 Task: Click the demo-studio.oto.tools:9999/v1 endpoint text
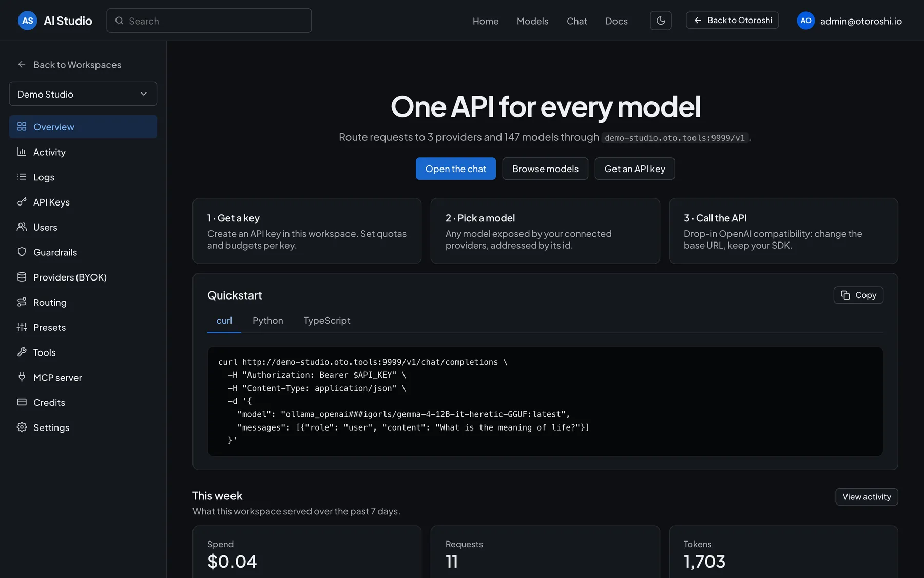tap(675, 138)
